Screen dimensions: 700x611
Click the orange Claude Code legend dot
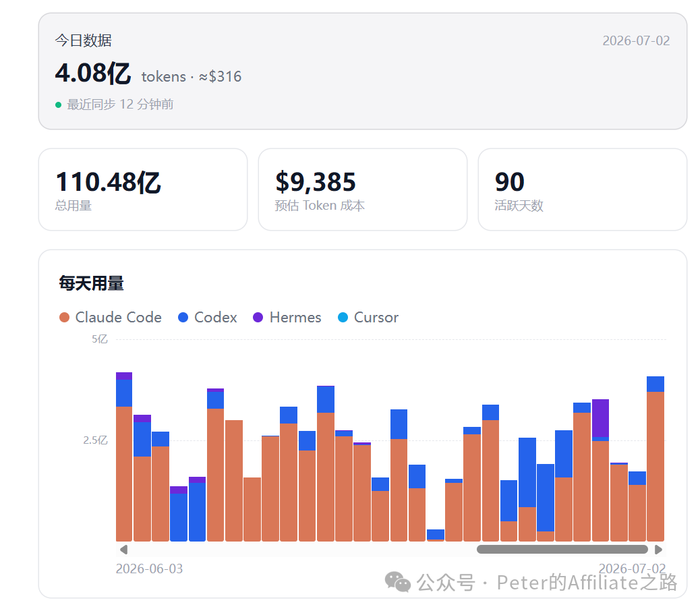(64, 318)
